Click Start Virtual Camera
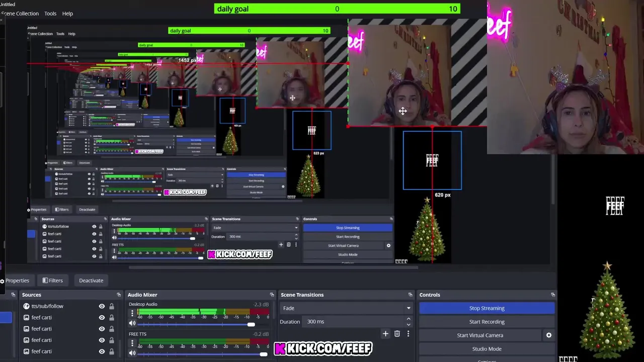 point(480,335)
